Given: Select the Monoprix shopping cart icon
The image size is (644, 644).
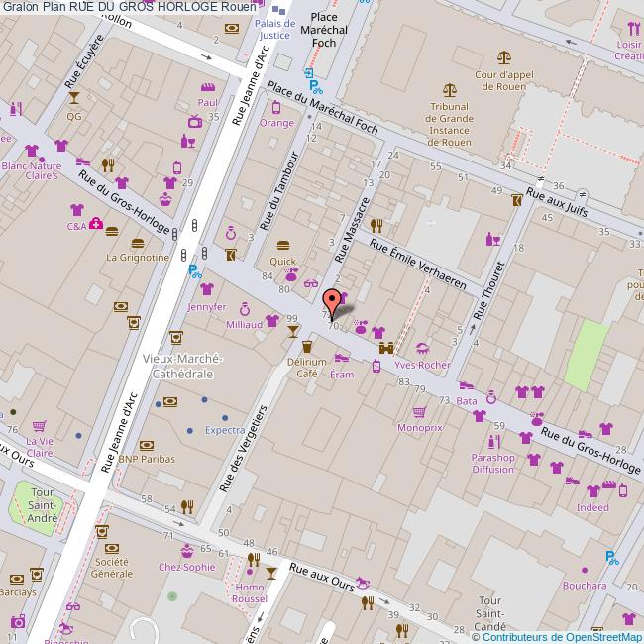Looking at the screenshot, I should tap(419, 411).
